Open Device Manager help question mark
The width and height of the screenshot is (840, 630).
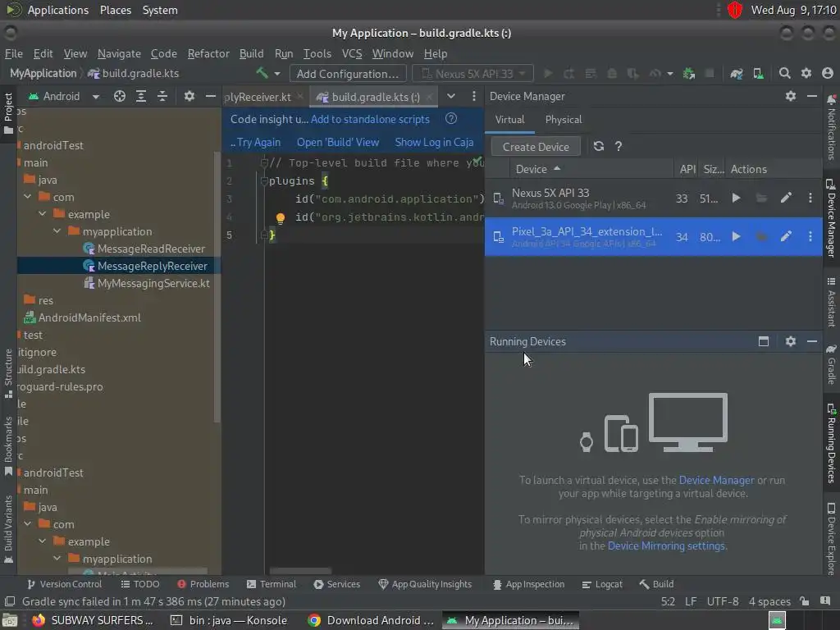[x=619, y=146]
